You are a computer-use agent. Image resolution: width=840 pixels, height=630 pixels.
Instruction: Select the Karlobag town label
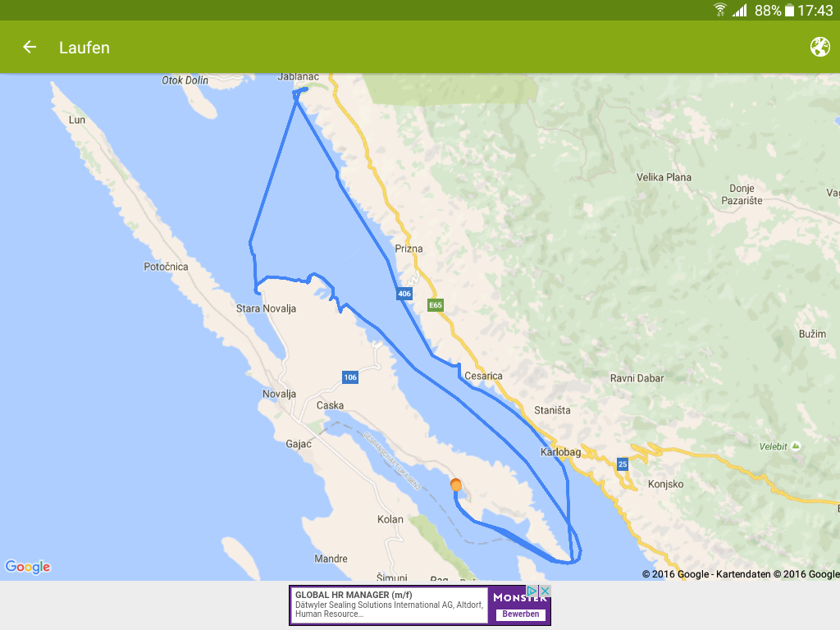coord(561,452)
